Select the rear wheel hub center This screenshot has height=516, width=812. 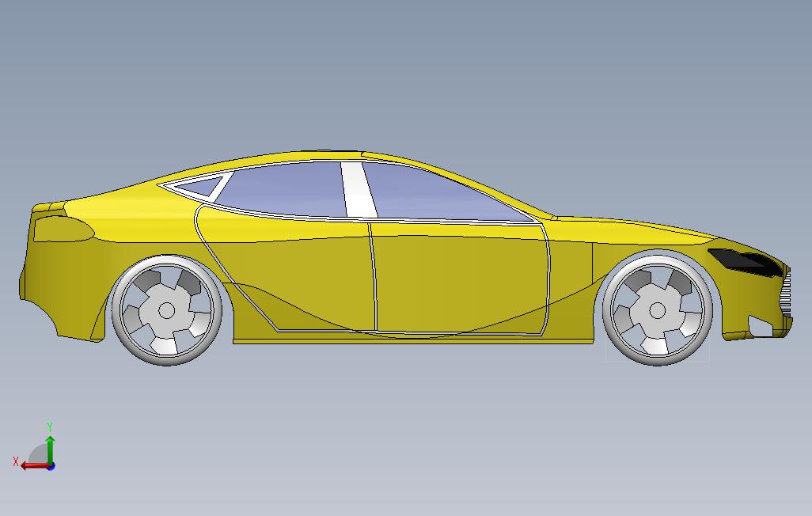click(x=166, y=311)
